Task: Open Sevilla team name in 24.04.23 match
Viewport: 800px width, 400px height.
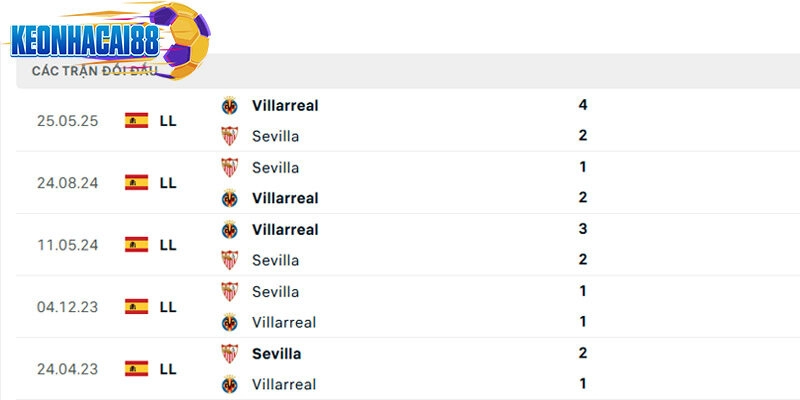Action: pos(277,353)
